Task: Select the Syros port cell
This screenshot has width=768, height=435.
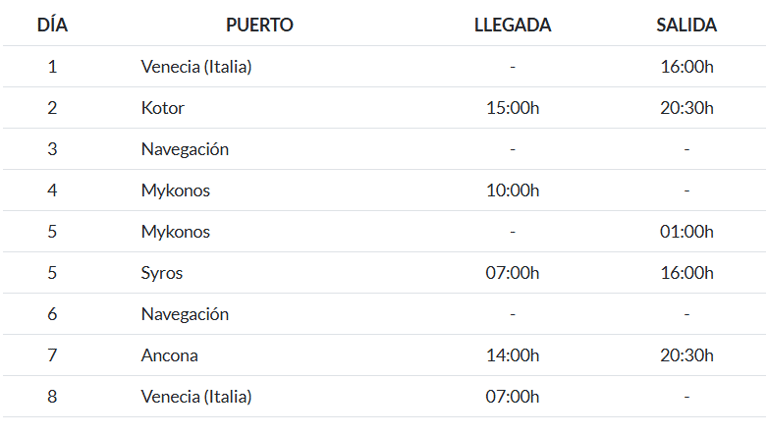Action: pos(162,273)
